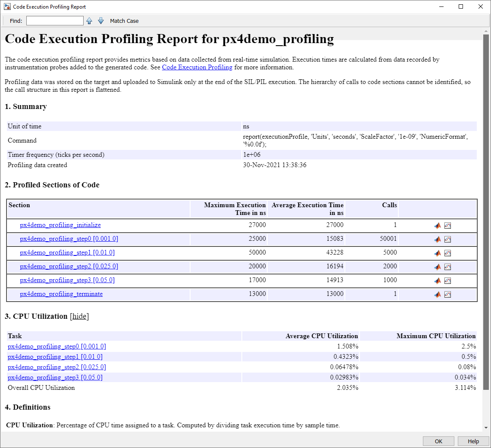
Task: Maximize the Code Execution Profiling Report window
Action: coord(461,6)
